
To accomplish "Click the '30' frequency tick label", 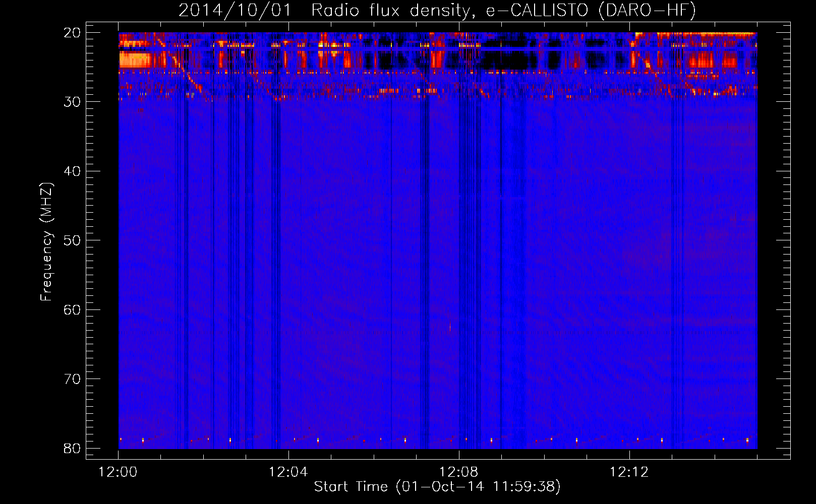I will pyautogui.click(x=72, y=102).
